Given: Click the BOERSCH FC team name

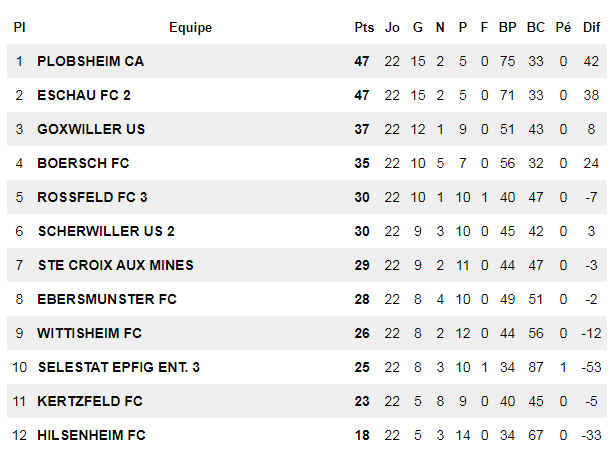Looking at the screenshot, I should tap(83, 163).
